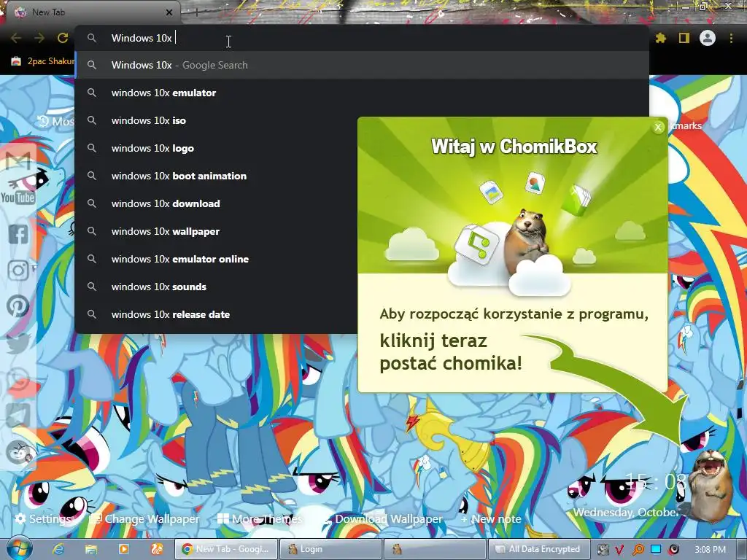Open the Twitter sidebar shortcut
The height and width of the screenshot is (560, 747).
[18, 343]
